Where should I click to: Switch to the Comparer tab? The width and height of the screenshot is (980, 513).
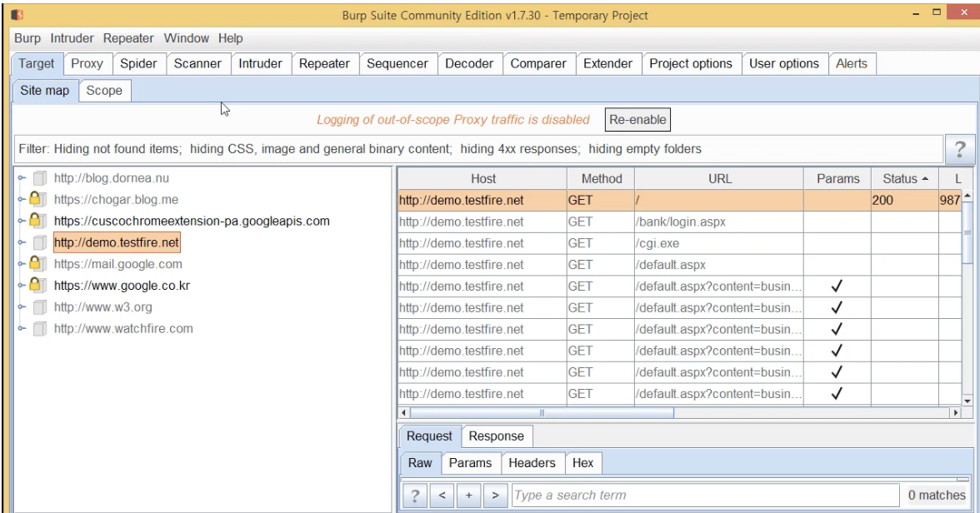tap(538, 64)
